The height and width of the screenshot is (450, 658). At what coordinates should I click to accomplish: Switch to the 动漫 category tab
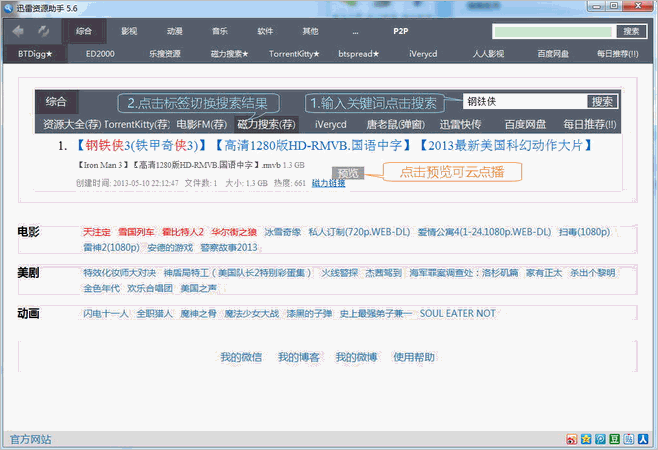tap(175, 31)
